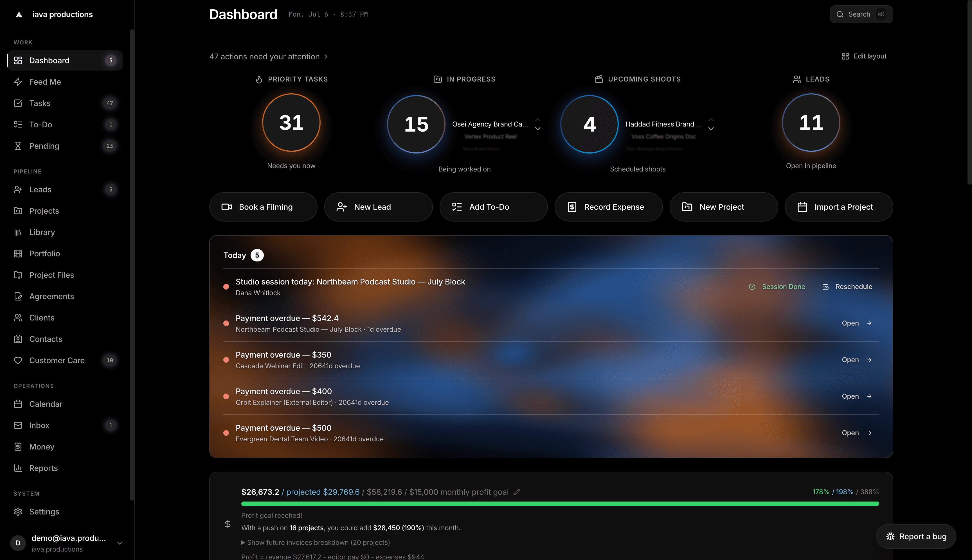Screen dimensions: 972x560
Task: Show next In Progress project with down chevron
Action: point(537,129)
